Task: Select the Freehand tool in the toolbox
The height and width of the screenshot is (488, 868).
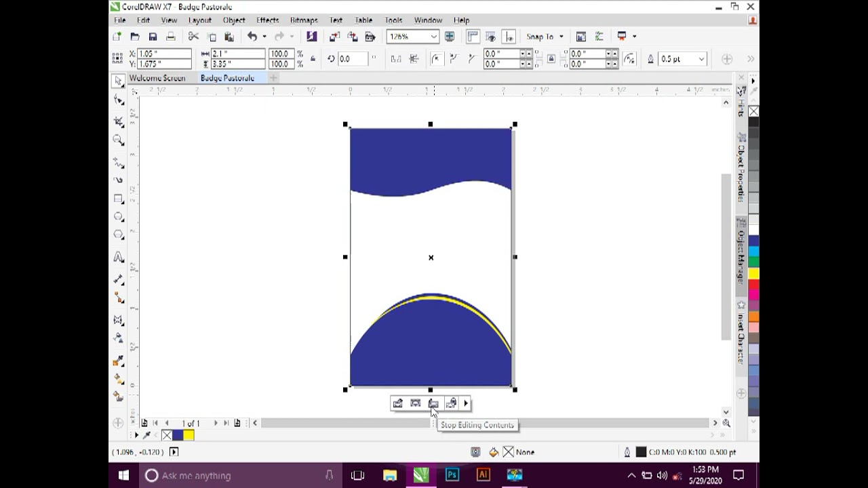Action: 119,163
